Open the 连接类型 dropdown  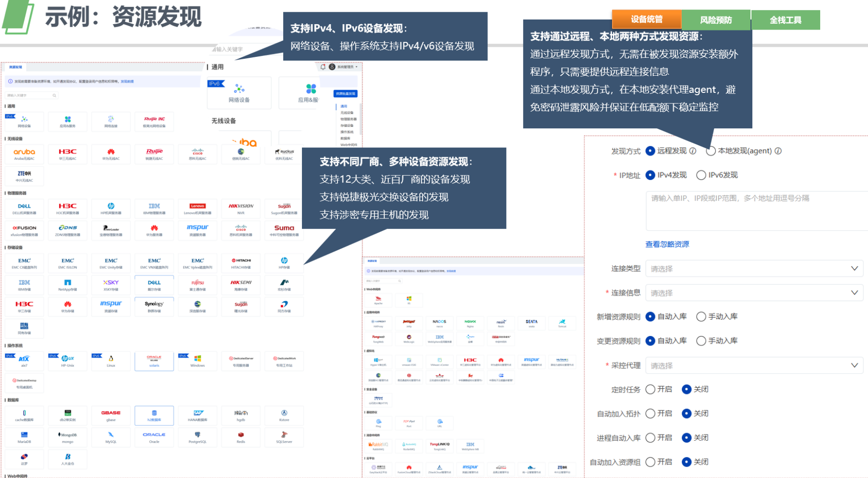pyautogui.click(x=754, y=269)
